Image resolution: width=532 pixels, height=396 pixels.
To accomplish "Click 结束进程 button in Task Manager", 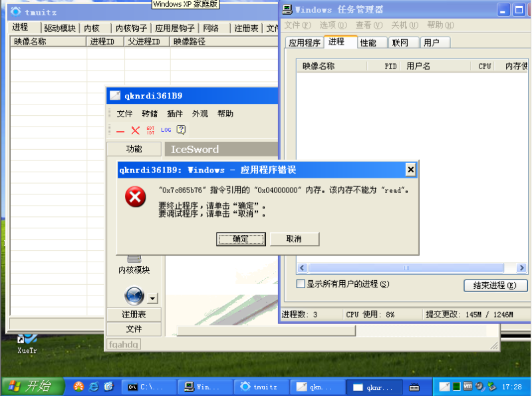I will coord(495,286).
